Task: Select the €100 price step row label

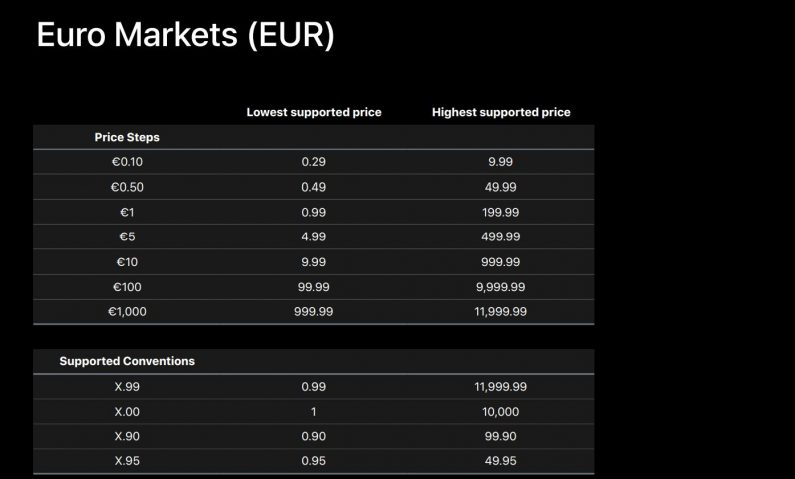Action: click(127, 286)
